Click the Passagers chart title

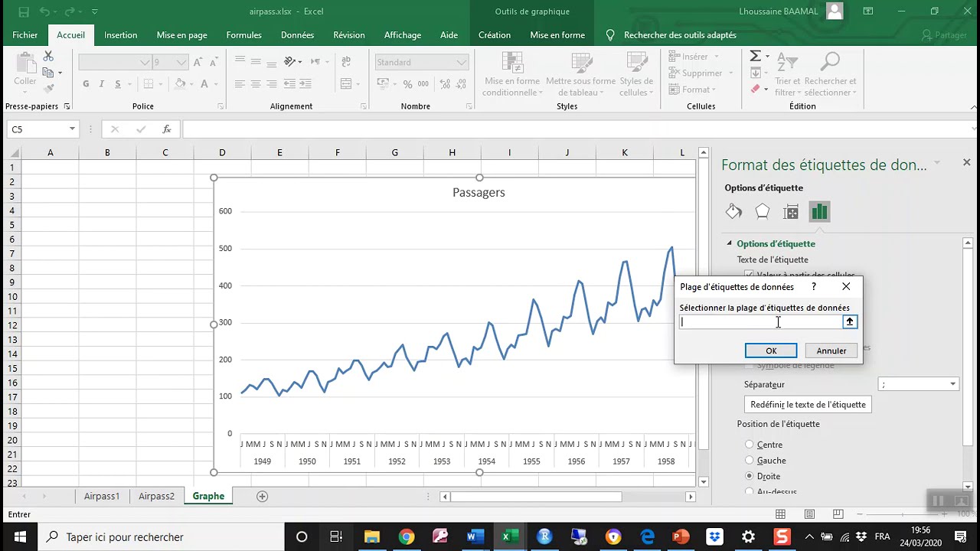tap(479, 192)
